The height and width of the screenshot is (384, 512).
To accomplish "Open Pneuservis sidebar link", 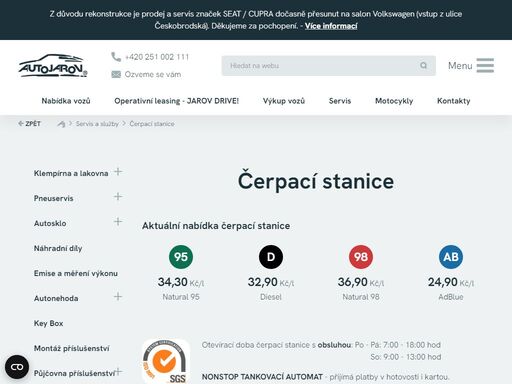I will click(x=54, y=198).
